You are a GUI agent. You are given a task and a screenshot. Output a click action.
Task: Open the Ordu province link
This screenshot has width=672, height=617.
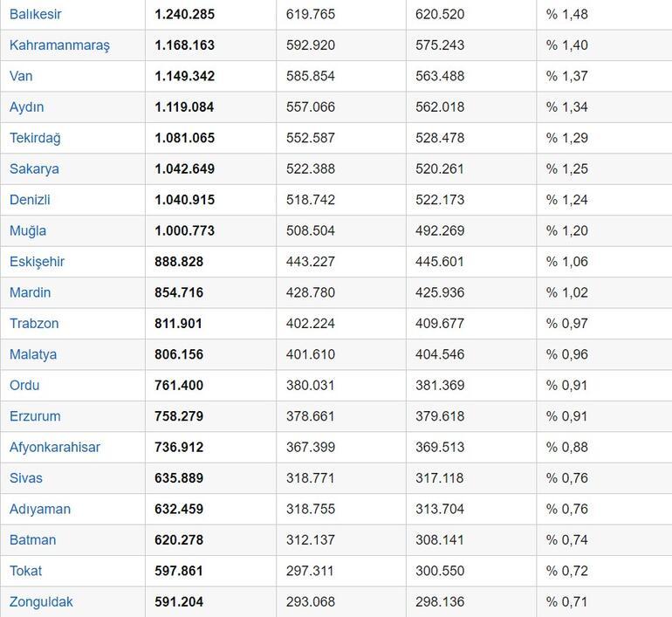pyautogui.click(x=24, y=386)
